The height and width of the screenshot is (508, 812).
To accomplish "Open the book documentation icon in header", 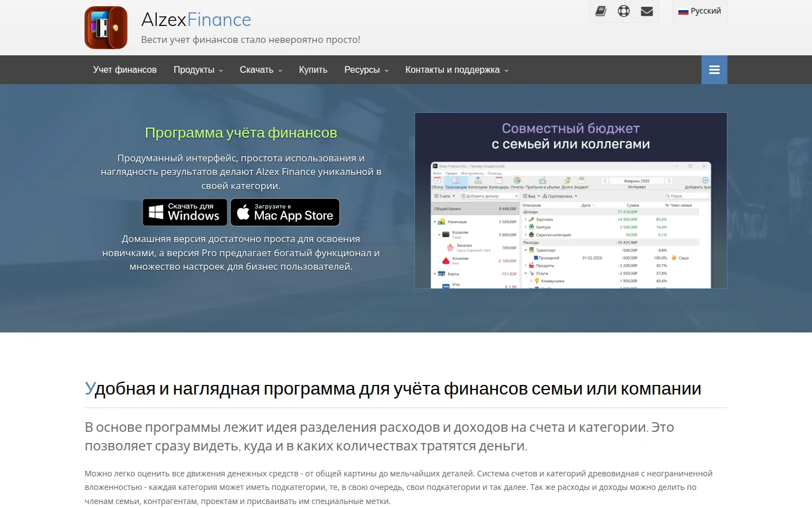I will click(x=601, y=11).
